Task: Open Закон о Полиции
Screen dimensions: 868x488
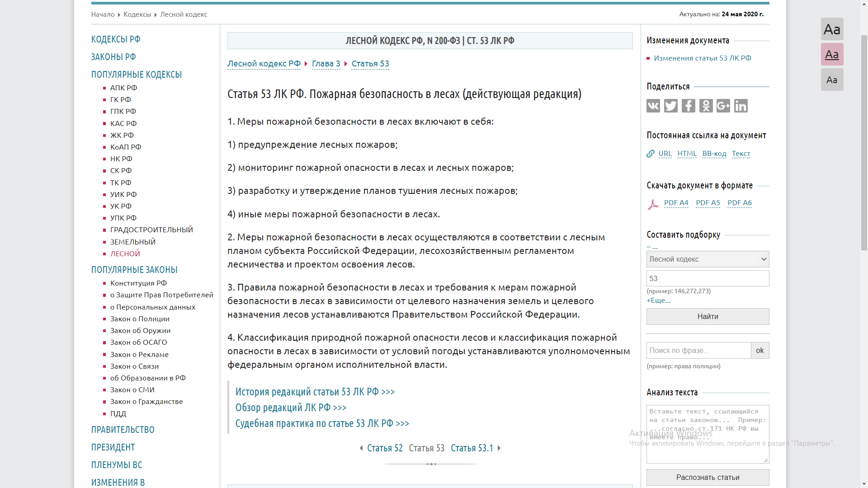Action: click(x=140, y=319)
